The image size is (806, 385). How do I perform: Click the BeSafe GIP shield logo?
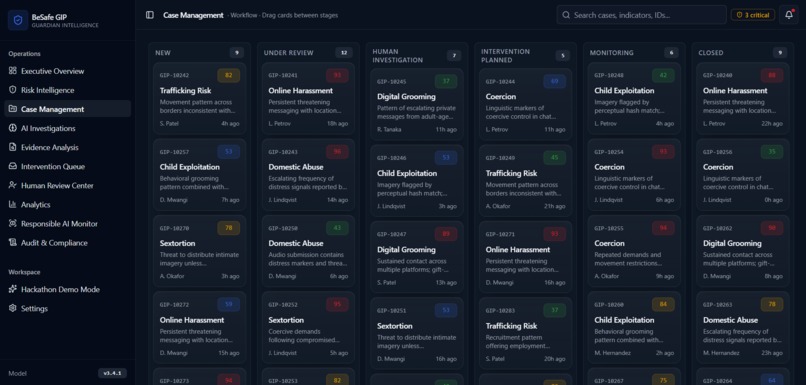click(x=18, y=20)
